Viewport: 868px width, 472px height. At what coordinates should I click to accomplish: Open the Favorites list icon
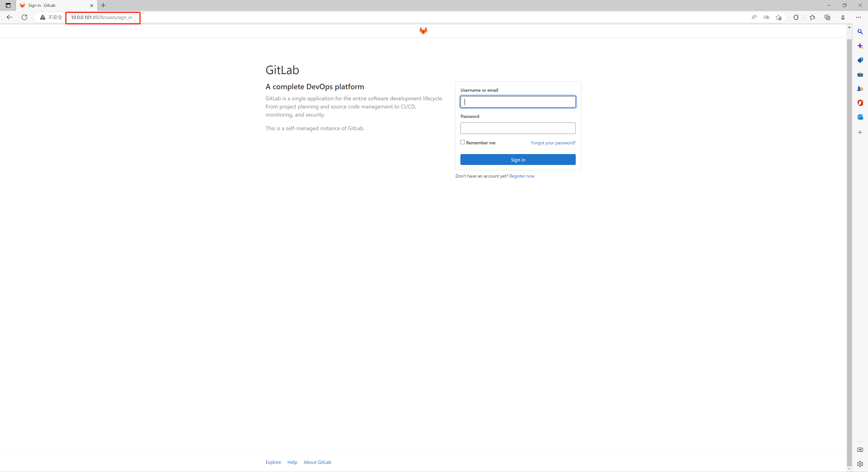pyautogui.click(x=812, y=17)
